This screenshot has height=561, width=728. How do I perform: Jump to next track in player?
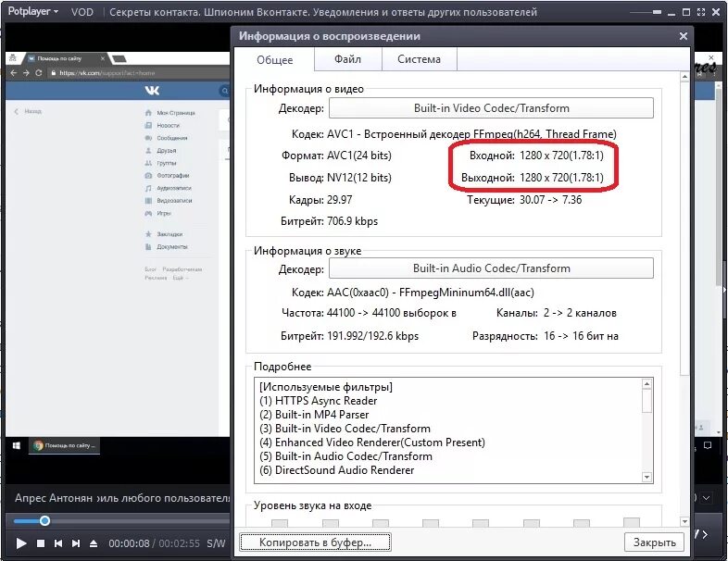pos(76,542)
